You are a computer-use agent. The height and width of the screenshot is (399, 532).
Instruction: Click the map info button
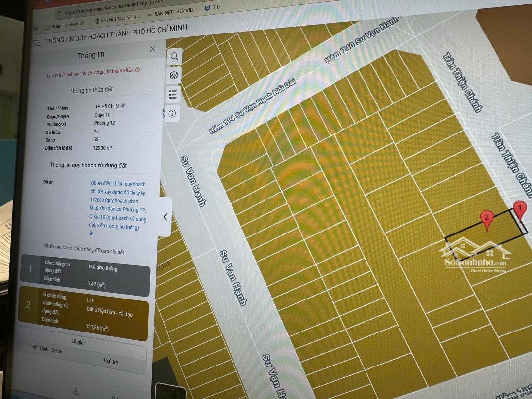point(173,114)
